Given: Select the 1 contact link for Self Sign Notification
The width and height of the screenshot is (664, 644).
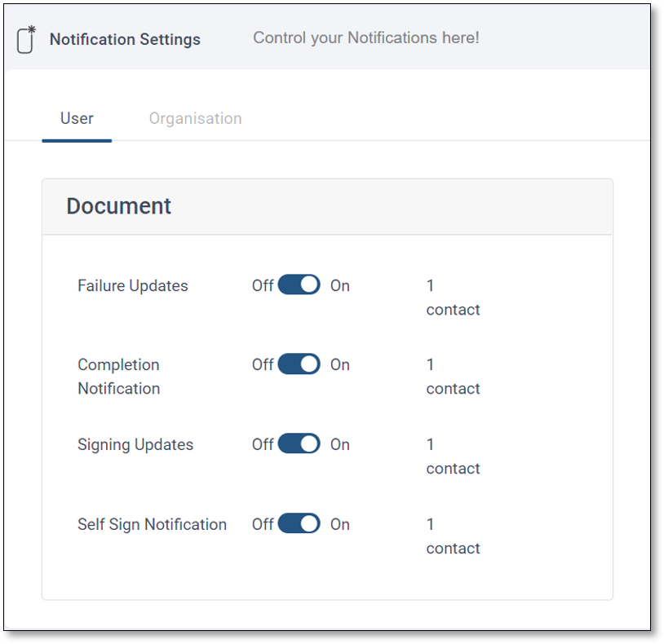Looking at the screenshot, I should 453,536.
